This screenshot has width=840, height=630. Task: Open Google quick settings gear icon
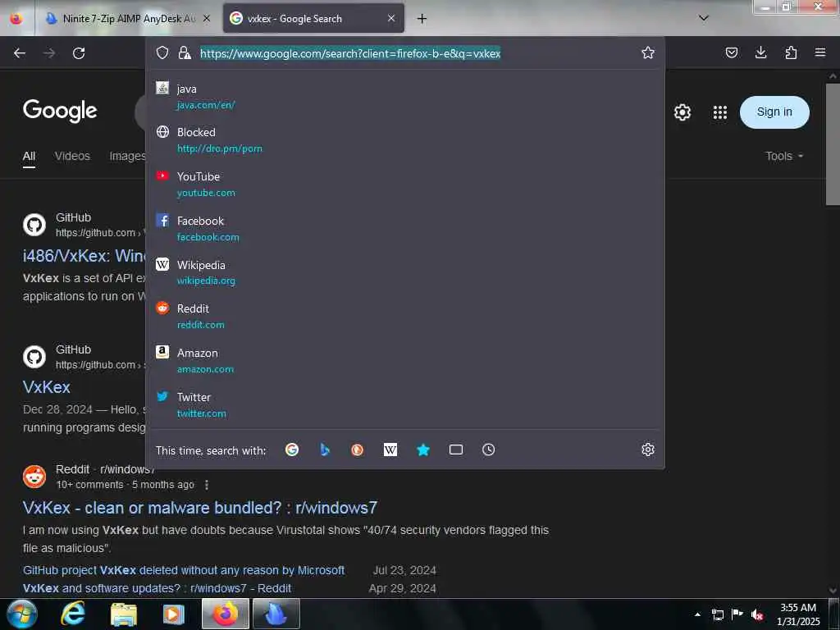point(682,112)
